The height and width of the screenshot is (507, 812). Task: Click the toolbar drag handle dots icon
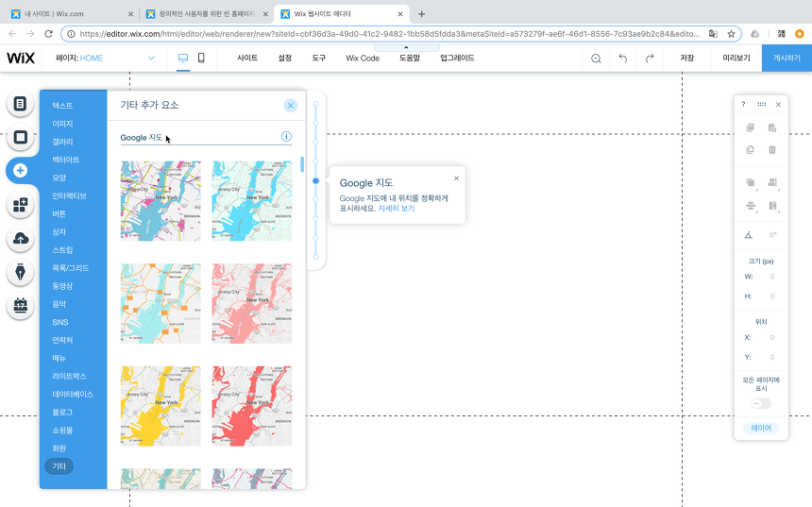761,104
